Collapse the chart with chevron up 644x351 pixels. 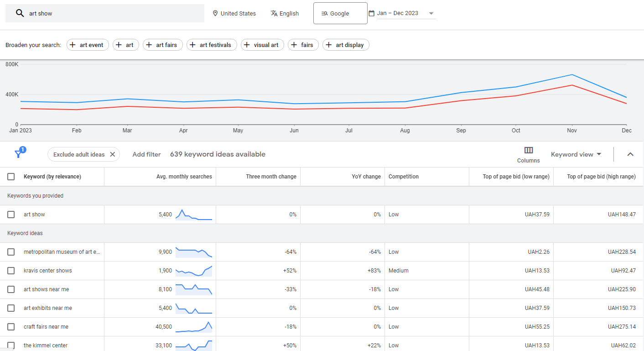[x=630, y=154]
